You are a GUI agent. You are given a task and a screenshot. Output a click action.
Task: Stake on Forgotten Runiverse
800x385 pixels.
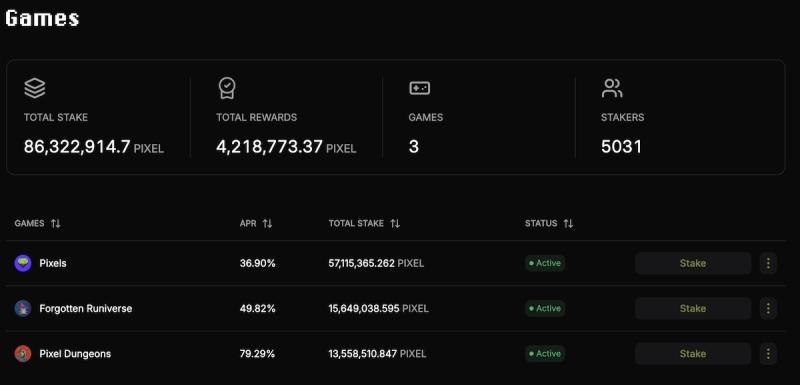pos(693,309)
